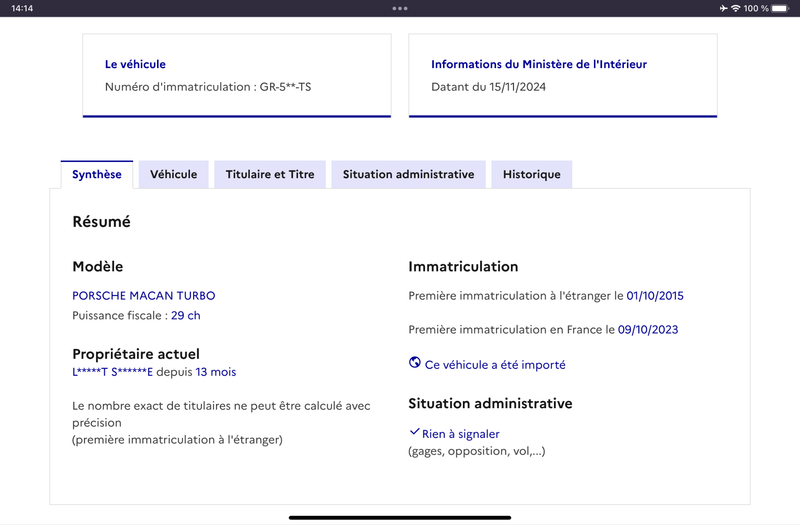Tap the three-dot multitasking icon at top
The width and height of the screenshot is (800, 525).
400,8
